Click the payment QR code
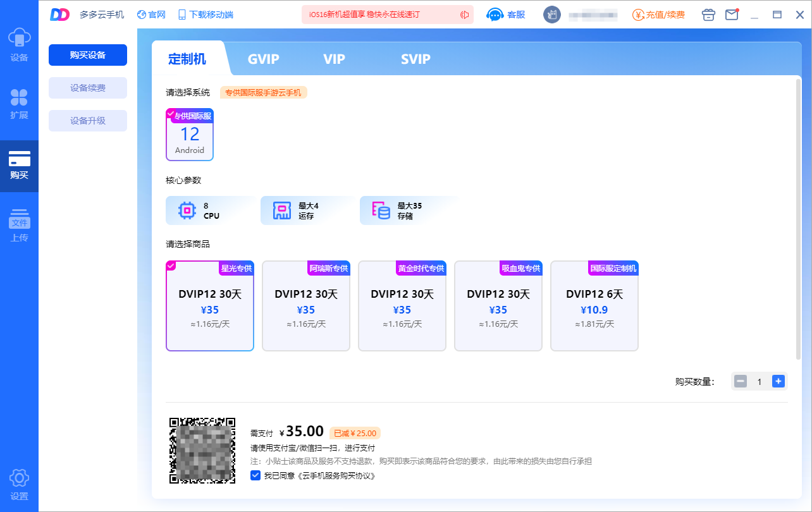The image size is (812, 512). [x=202, y=451]
